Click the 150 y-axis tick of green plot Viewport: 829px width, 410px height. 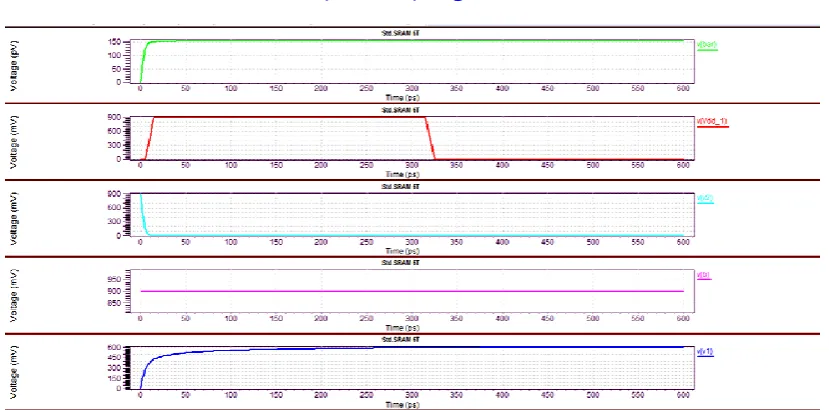(115, 42)
